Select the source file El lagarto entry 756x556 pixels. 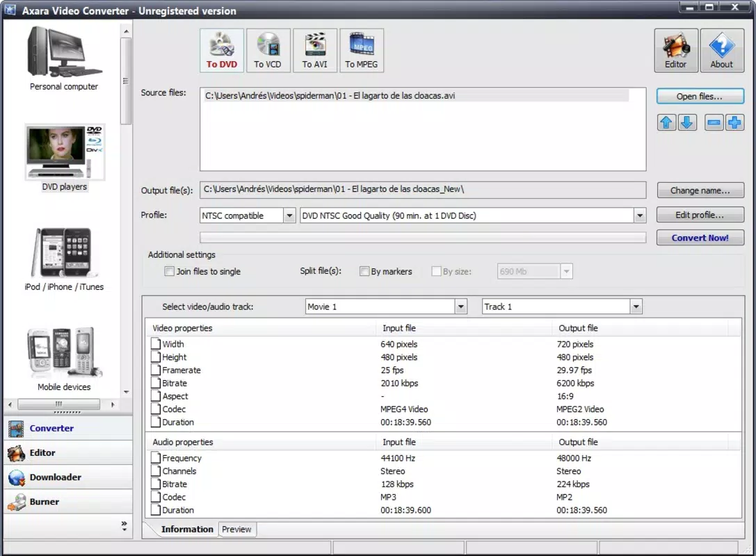[x=416, y=95]
